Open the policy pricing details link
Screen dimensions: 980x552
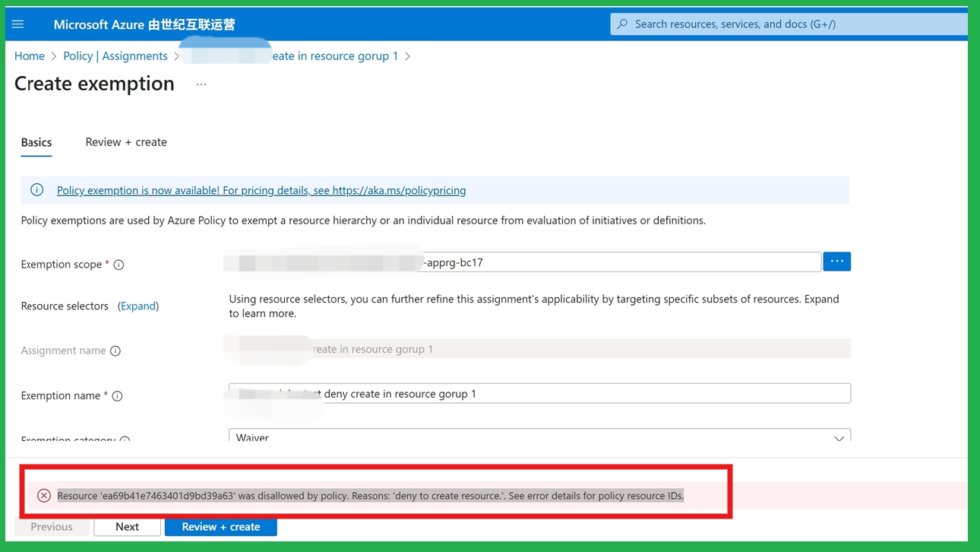(261, 190)
